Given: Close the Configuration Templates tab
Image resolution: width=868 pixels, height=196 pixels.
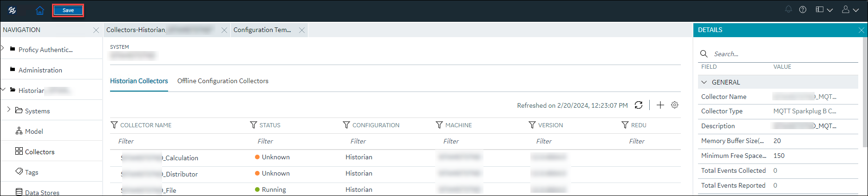Looking at the screenshot, I should pyautogui.click(x=302, y=30).
